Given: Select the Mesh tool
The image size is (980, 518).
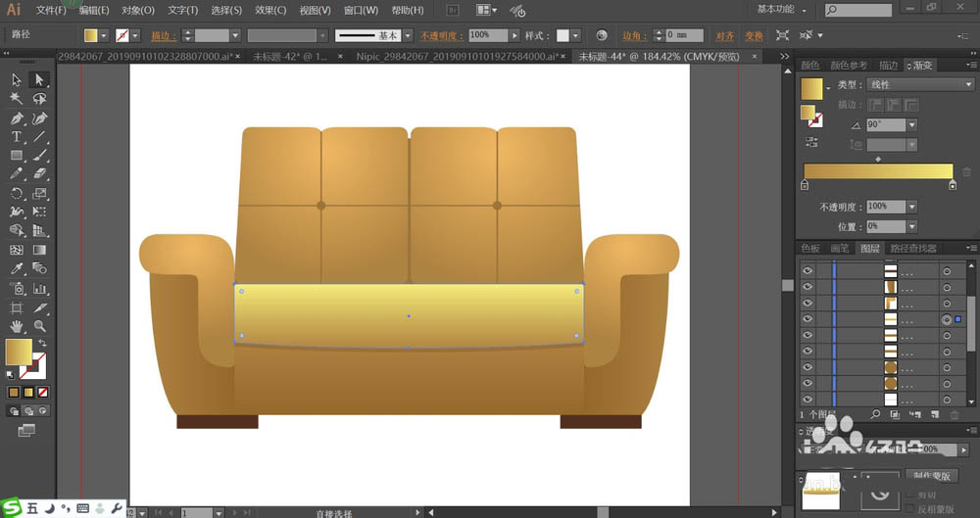Looking at the screenshot, I should (17, 250).
